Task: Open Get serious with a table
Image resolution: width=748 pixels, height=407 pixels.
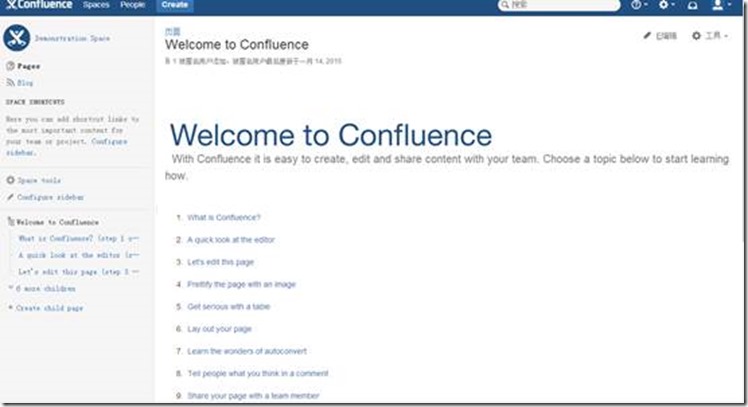Action: (229, 307)
